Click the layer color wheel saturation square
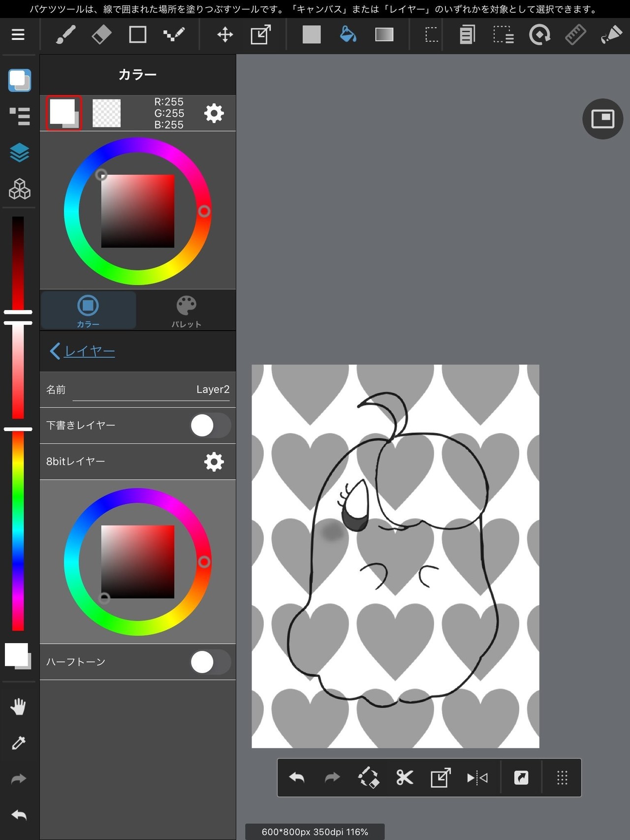This screenshot has height=840, width=630. click(138, 562)
